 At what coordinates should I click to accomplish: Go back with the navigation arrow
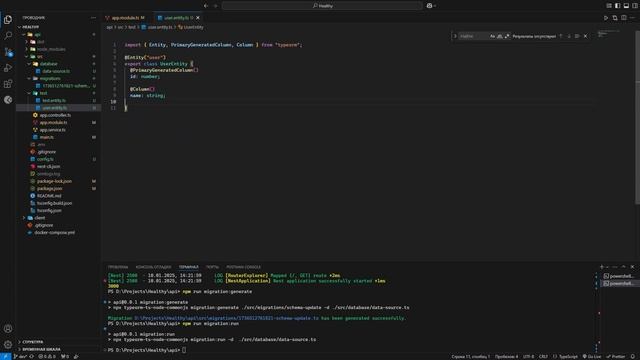[x=206, y=6]
